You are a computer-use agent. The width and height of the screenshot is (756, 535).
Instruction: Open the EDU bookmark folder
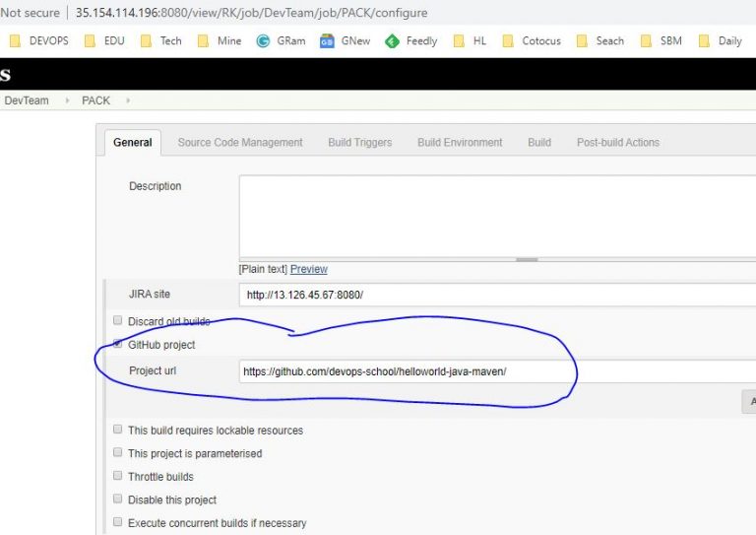click(x=103, y=40)
